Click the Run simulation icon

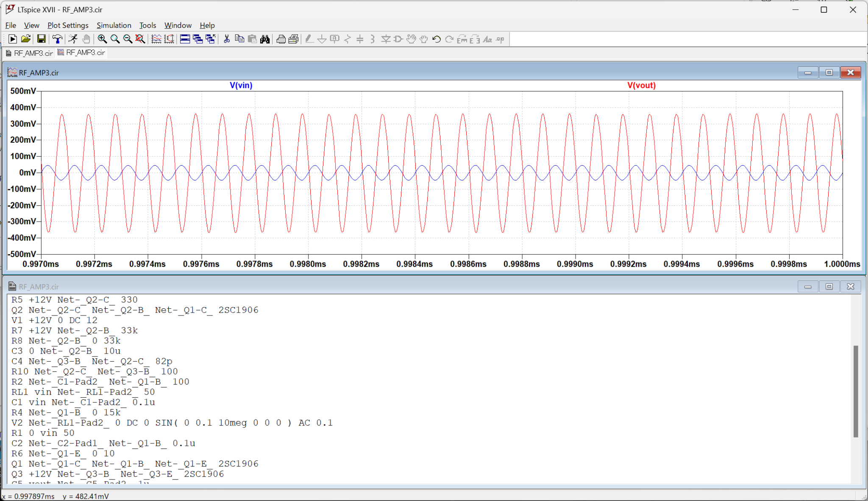pos(12,39)
